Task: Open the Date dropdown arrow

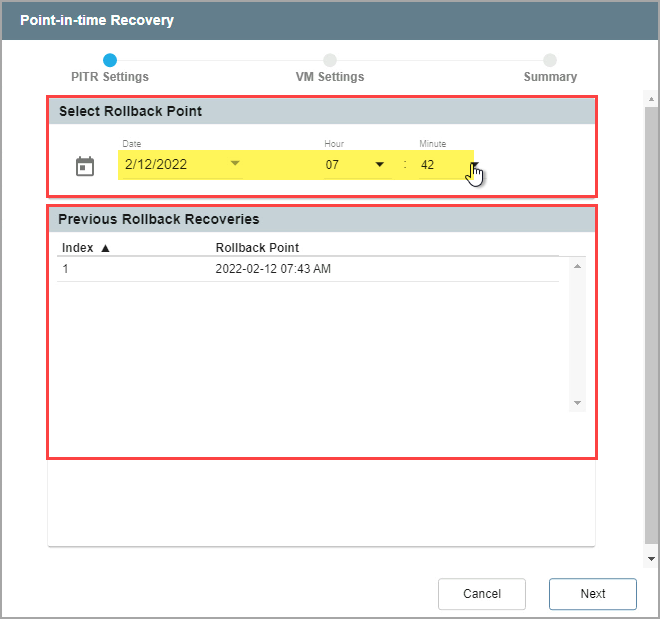Action: point(235,164)
